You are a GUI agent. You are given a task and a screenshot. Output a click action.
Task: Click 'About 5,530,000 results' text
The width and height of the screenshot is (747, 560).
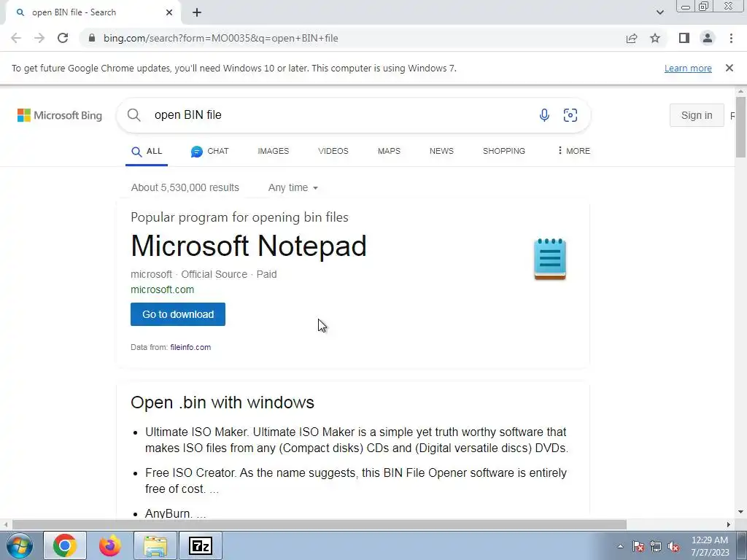(x=185, y=187)
